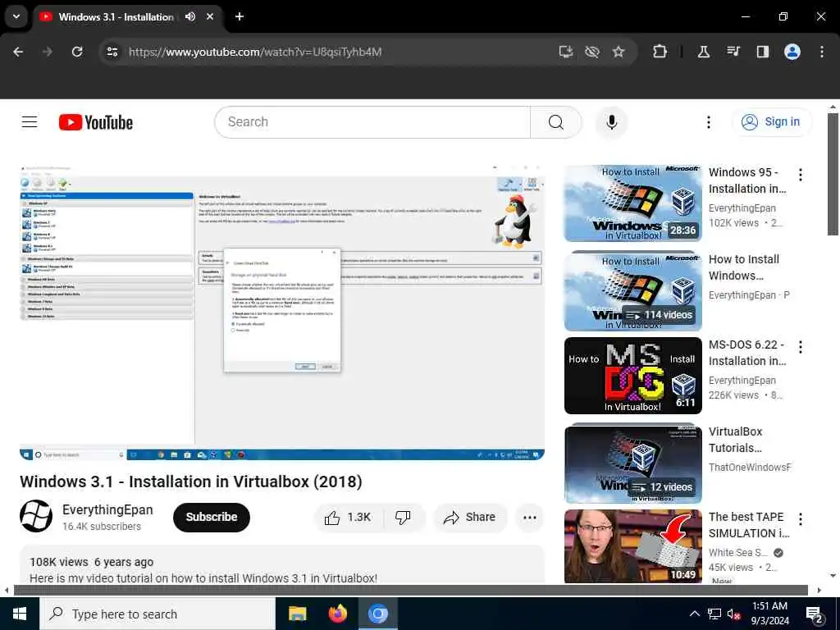840x630 pixels.
Task: Open Chrome Labs flask icon
Action: point(703,52)
